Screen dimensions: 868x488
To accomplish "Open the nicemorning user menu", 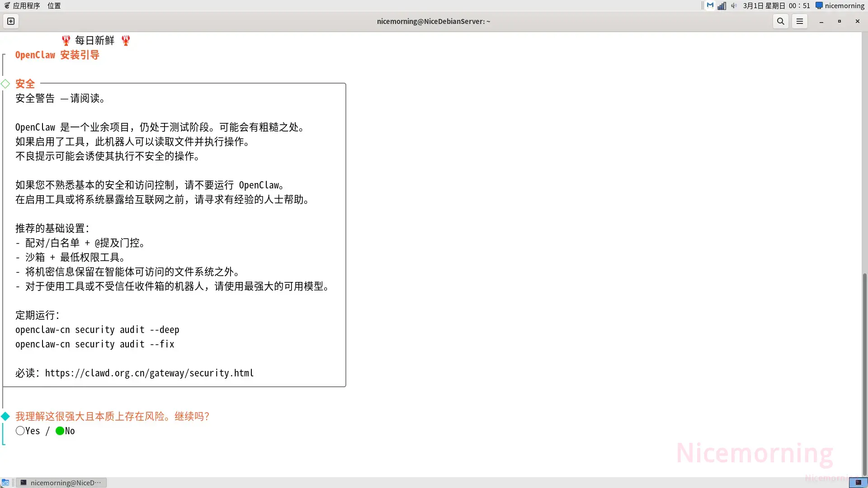I will (x=840, y=5).
